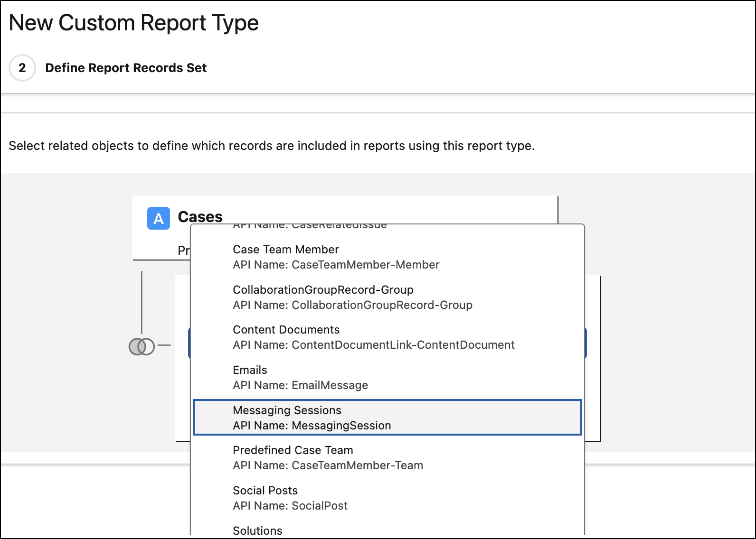Select Content Documents related object
The height and width of the screenshot is (539, 756).
tap(387, 337)
